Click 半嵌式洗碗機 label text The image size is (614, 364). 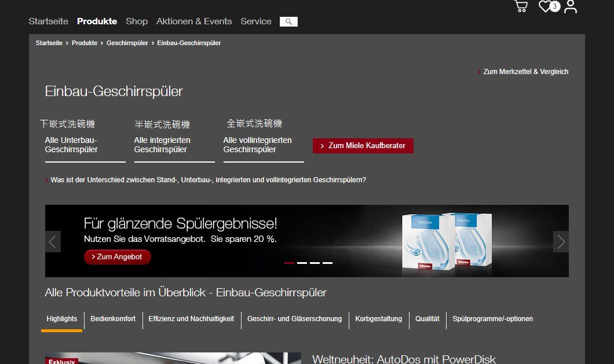tap(162, 124)
